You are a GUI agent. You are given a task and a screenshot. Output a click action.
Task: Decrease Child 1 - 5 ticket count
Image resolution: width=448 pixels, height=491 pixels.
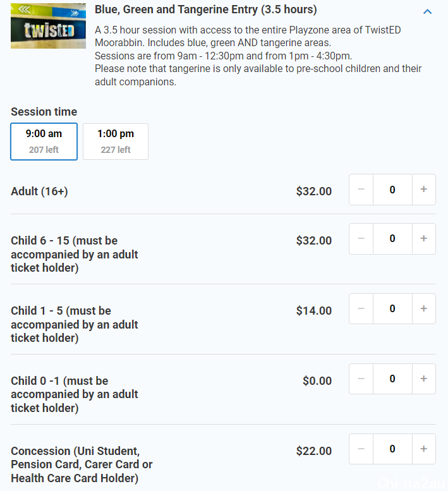(x=361, y=309)
